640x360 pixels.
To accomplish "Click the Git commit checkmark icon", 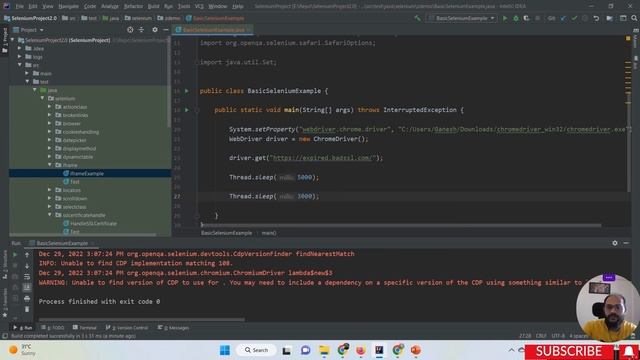I will [x=574, y=18].
